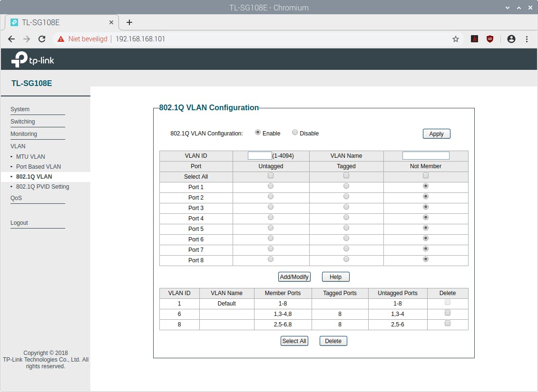Bookmark this page with star icon
This screenshot has height=392, width=538.
[456, 39]
